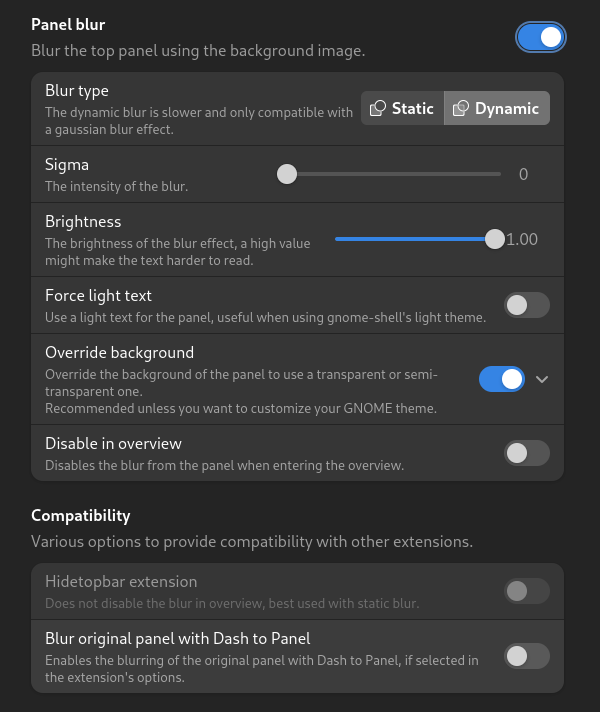Click the Brightness slider blue track
Screen dimensions: 600x712
410,239
